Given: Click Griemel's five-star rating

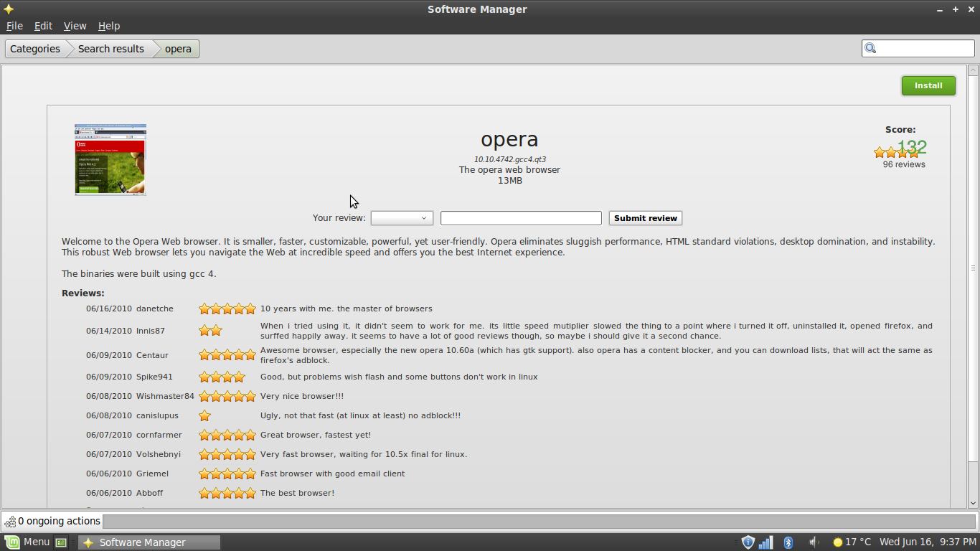Looking at the screenshot, I should 227,474.
